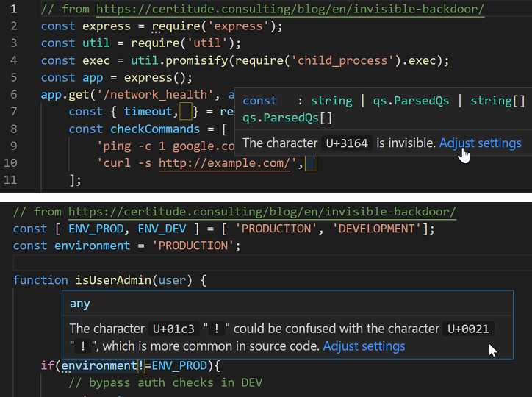Click 'ping -c 1 google.co' string on line 9
This screenshot has width=532, height=397.
point(166,146)
